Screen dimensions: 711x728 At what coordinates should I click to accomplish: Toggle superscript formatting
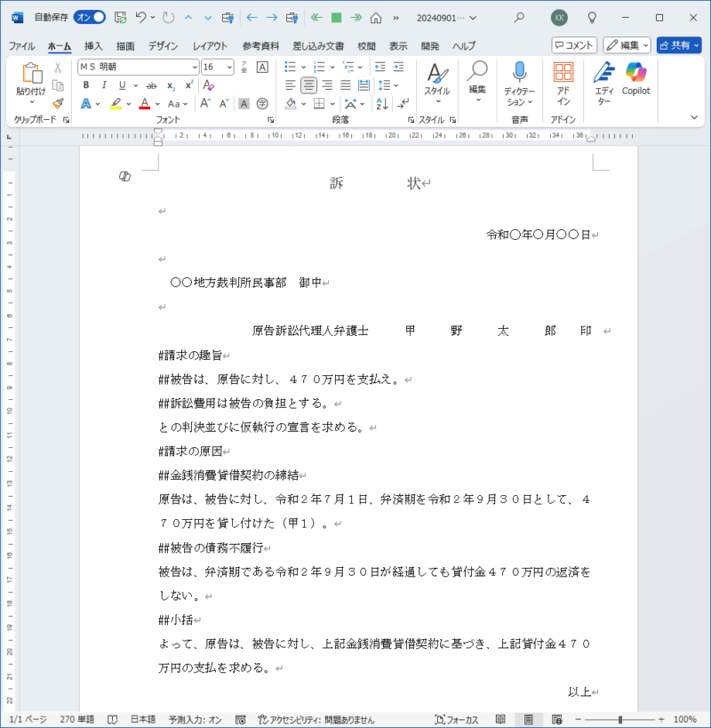point(189,85)
